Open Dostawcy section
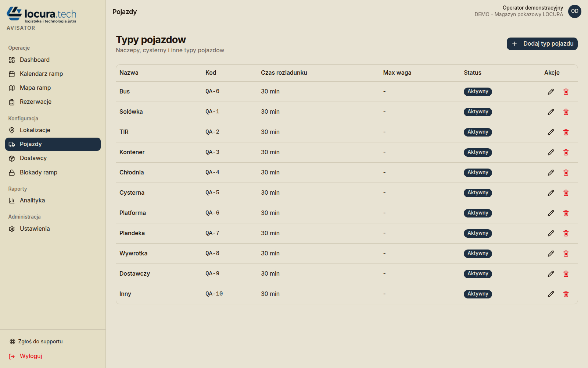The image size is (588, 368). [53, 158]
